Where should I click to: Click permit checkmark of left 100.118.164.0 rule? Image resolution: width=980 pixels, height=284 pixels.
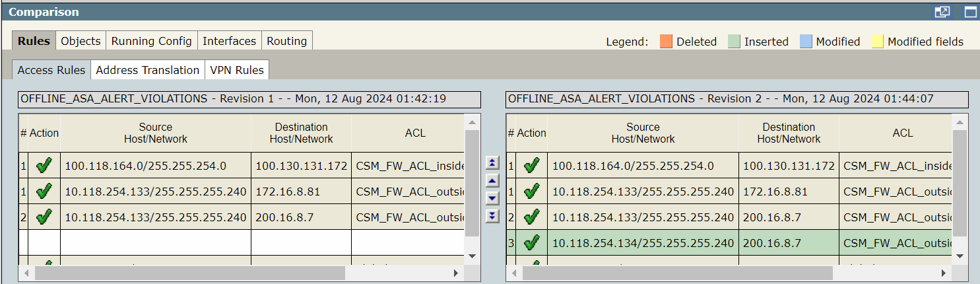pos(44,166)
